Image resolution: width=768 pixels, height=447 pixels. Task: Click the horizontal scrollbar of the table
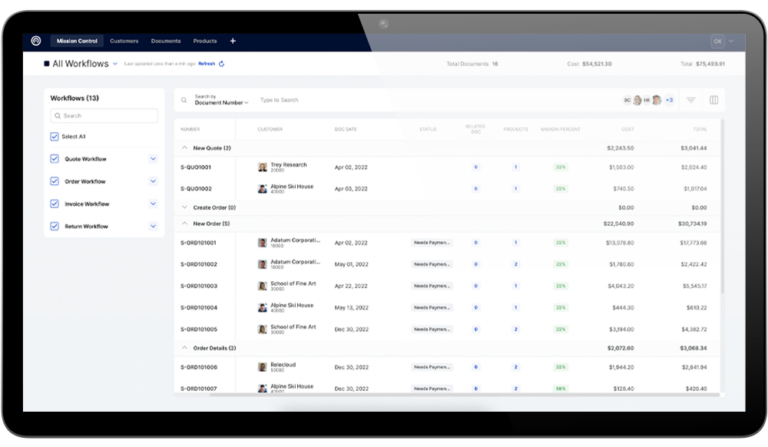(464, 395)
